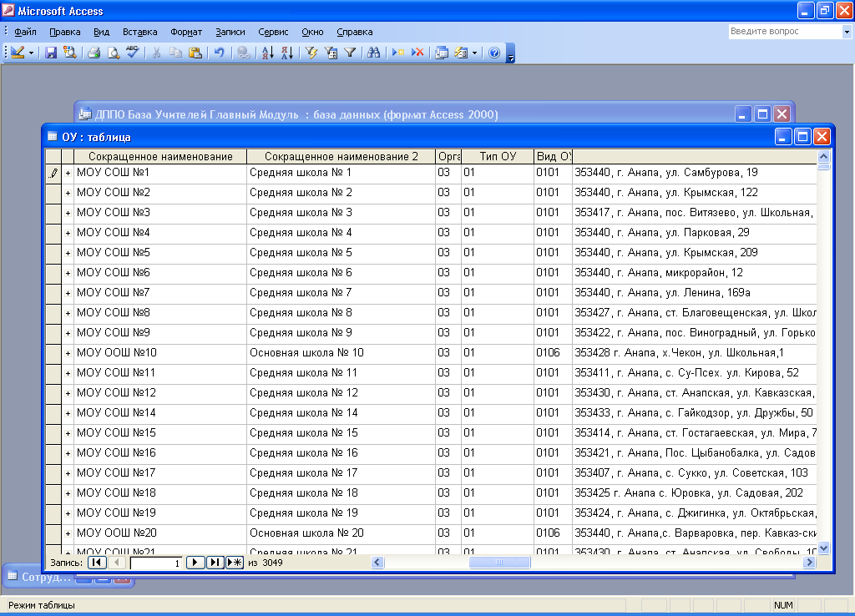Image resolution: width=855 pixels, height=616 pixels.
Task: Click the new record navigation button
Action: pos(235,563)
